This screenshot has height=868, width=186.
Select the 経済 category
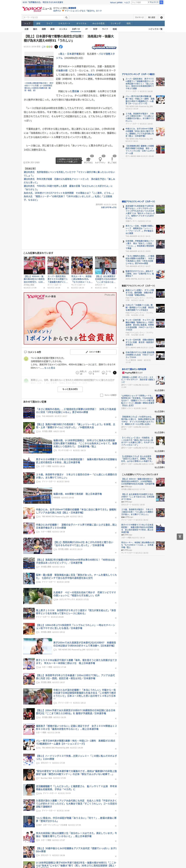52,29
